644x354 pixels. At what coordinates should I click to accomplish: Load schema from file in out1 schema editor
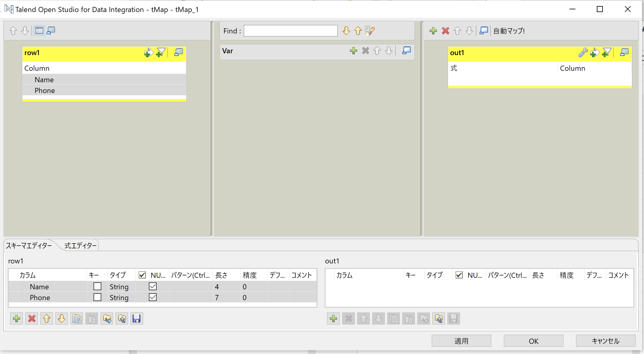[439, 318]
